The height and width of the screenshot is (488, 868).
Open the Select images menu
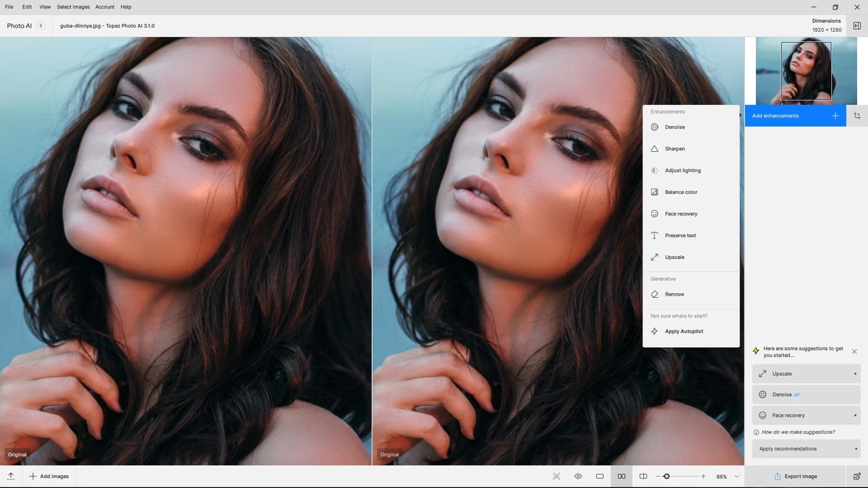pos(73,7)
